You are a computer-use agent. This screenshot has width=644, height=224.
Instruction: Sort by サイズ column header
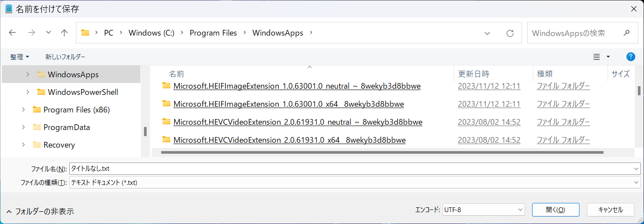(621, 74)
